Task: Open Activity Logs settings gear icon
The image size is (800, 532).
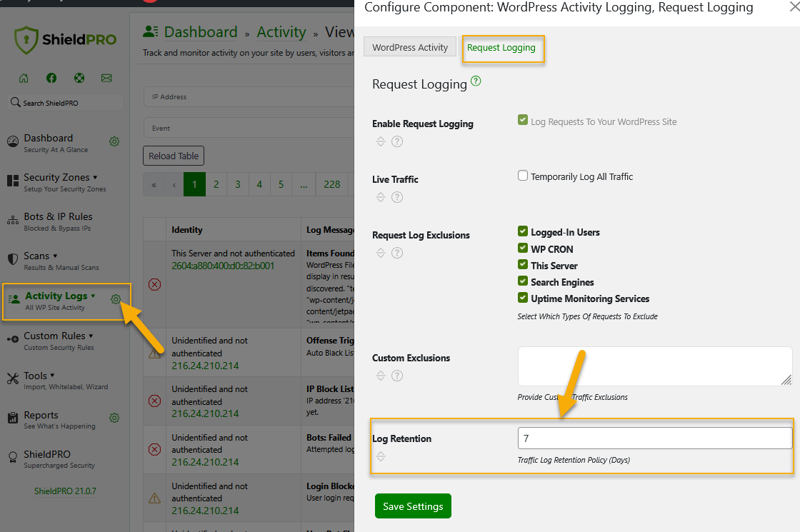Action: pos(116,299)
